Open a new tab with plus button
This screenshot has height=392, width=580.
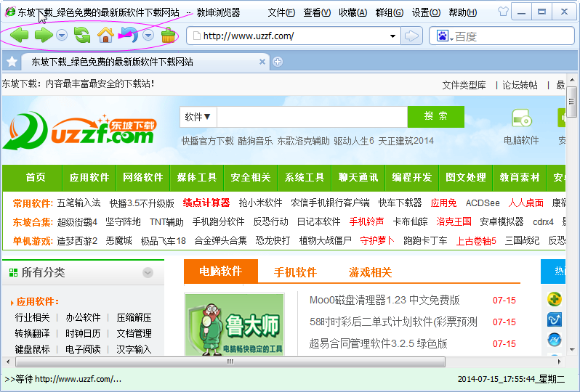pos(278,62)
